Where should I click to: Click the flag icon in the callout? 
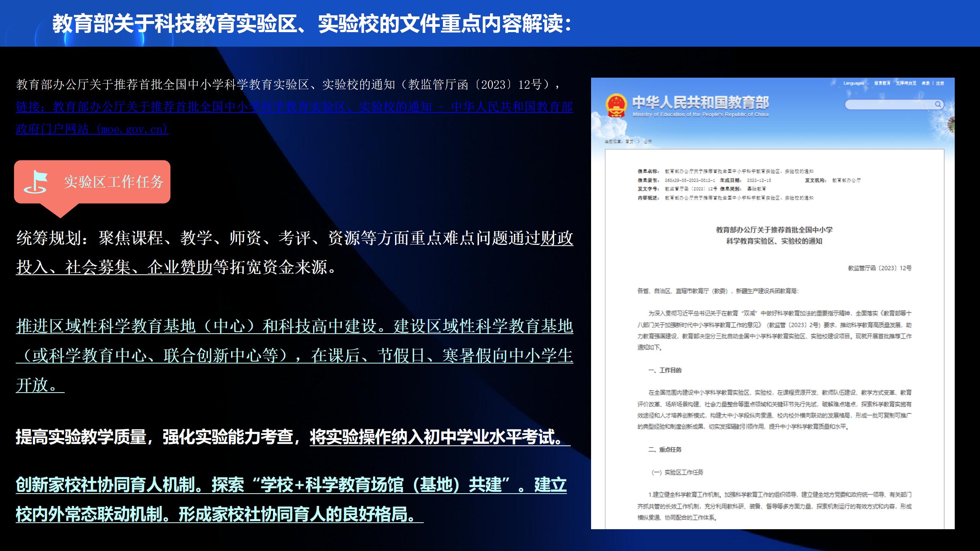click(x=36, y=182)
